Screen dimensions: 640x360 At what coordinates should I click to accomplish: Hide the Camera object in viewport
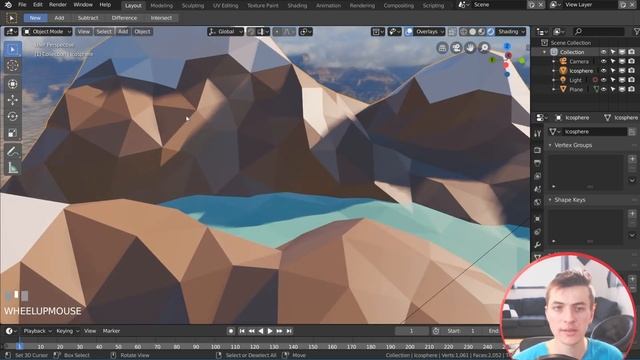(x=603, y=61)
